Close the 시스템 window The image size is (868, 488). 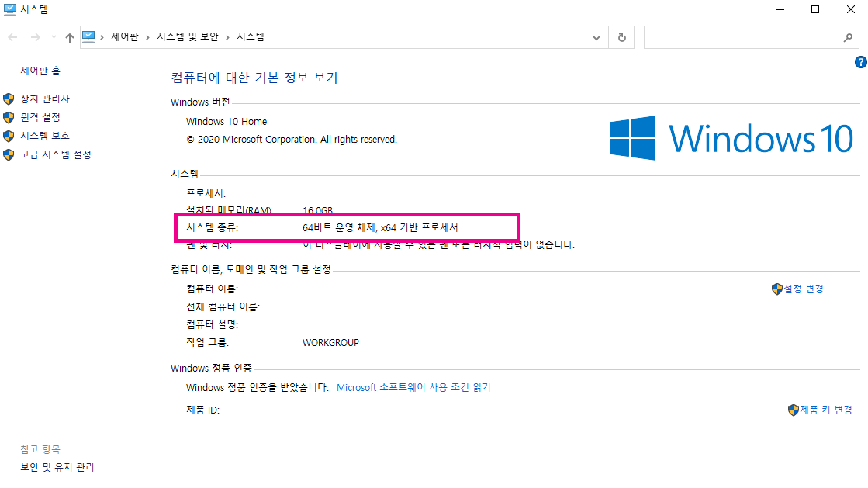[851, 9]
